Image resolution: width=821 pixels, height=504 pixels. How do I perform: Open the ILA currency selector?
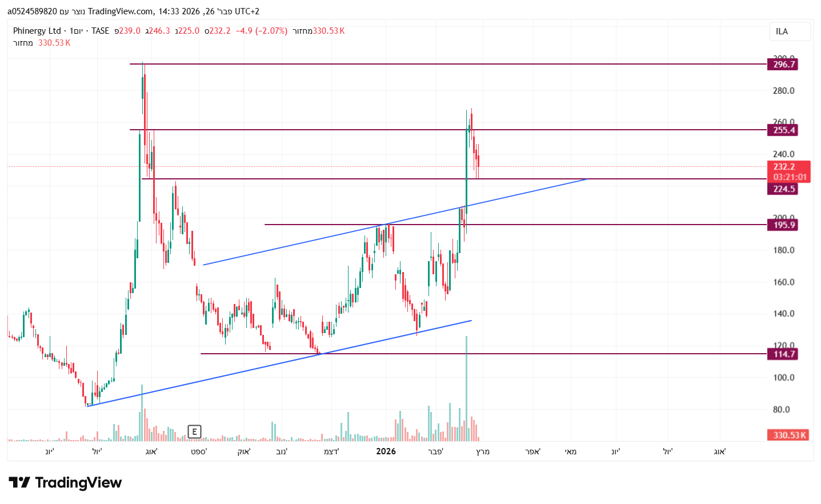point(790,31)
